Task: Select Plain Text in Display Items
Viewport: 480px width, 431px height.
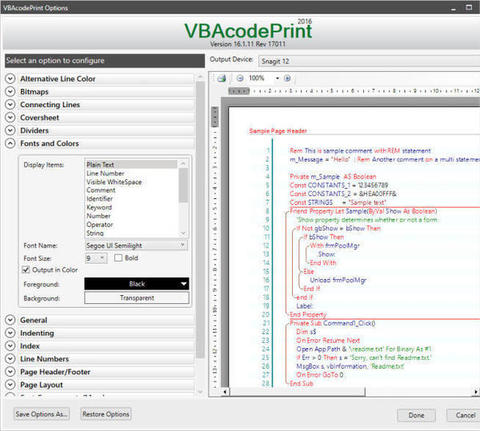Action: (131, 164)
